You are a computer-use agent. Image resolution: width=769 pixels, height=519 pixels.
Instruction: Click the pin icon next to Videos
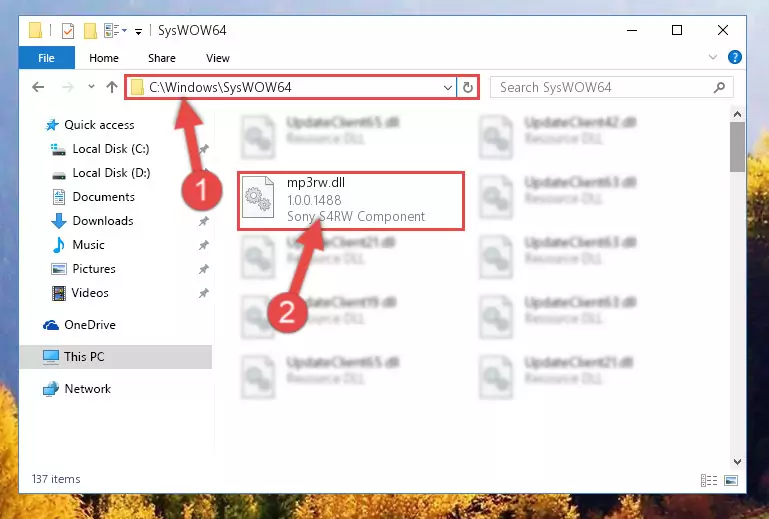point(204,293)
